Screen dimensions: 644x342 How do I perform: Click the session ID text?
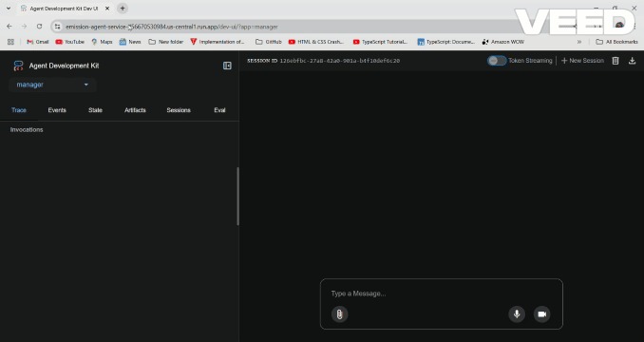click(340, 61)
